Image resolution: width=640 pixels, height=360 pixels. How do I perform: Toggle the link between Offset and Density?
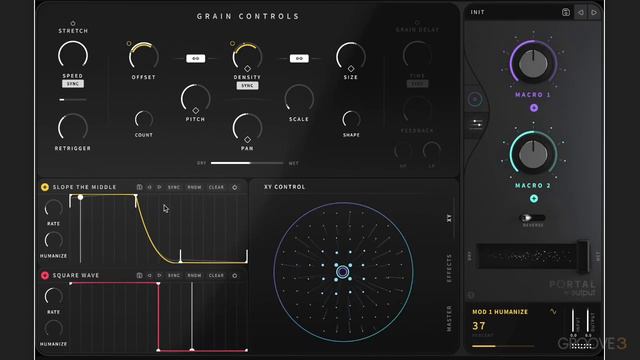196,58
